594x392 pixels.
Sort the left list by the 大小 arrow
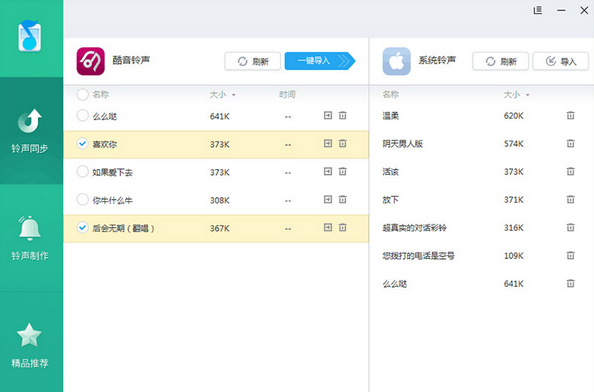(x=233, y=95)
